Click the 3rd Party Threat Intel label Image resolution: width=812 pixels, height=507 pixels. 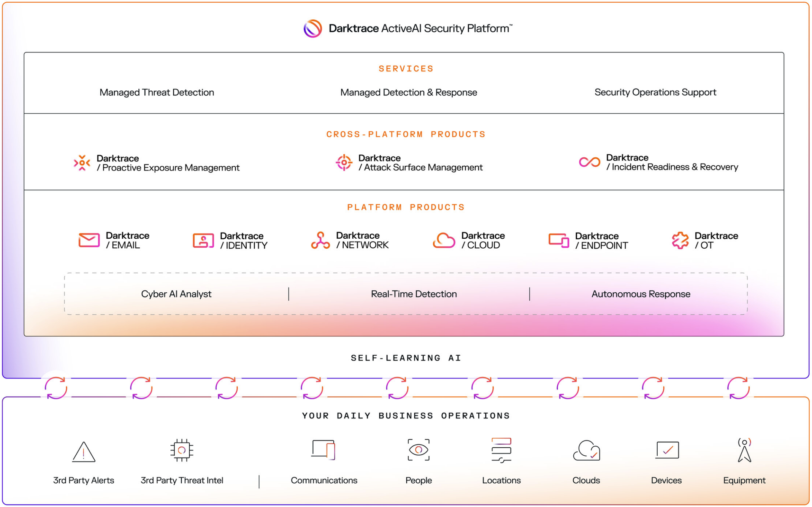coord(182,480)
